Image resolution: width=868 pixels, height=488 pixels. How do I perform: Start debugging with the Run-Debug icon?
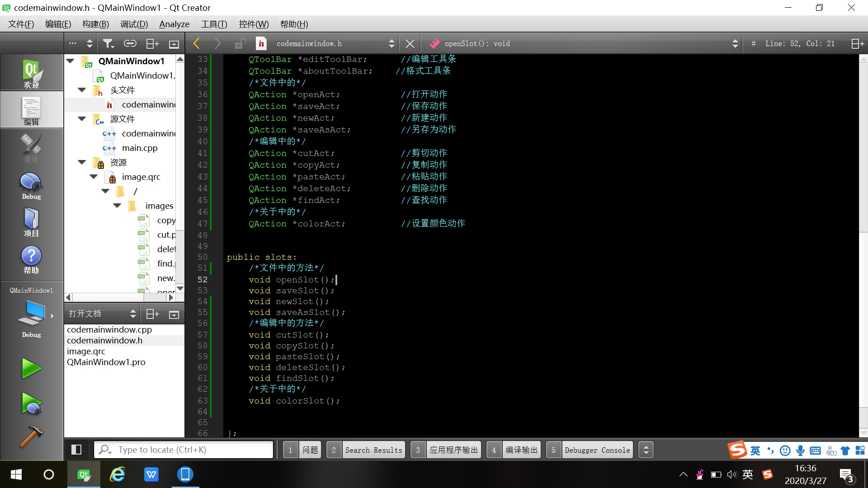pos(31,404)
